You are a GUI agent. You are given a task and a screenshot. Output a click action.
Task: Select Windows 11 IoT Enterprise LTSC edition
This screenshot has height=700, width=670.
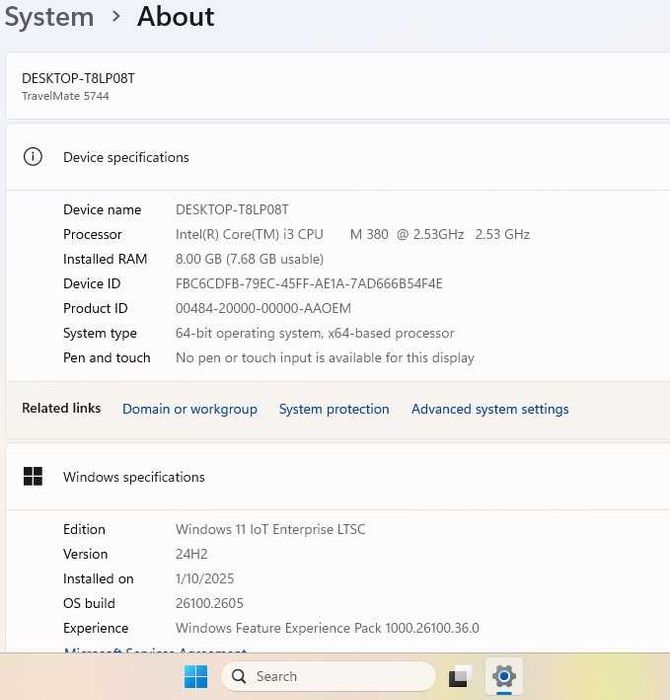(270, 529)
